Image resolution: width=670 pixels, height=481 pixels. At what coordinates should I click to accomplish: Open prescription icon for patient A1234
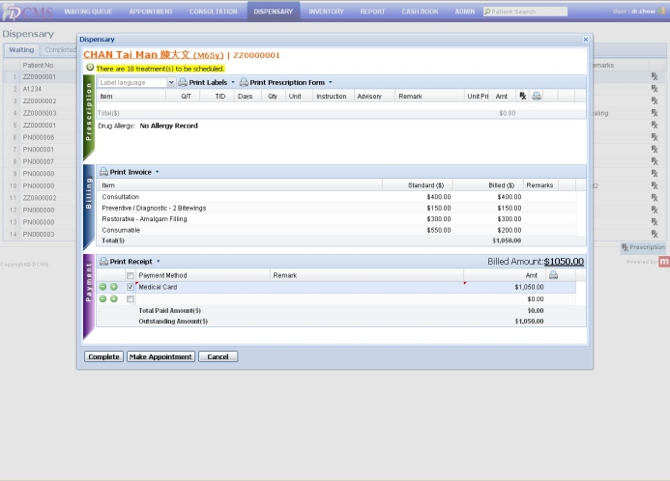[654, 88]
